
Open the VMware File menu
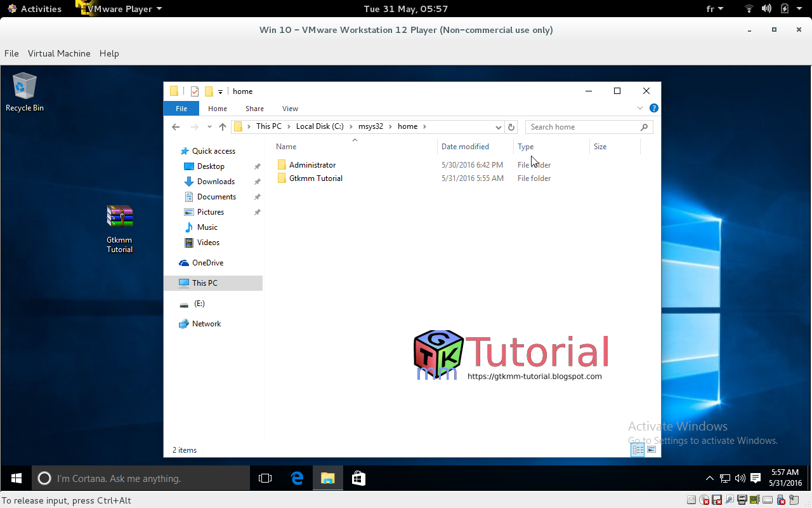coord(11,53)
